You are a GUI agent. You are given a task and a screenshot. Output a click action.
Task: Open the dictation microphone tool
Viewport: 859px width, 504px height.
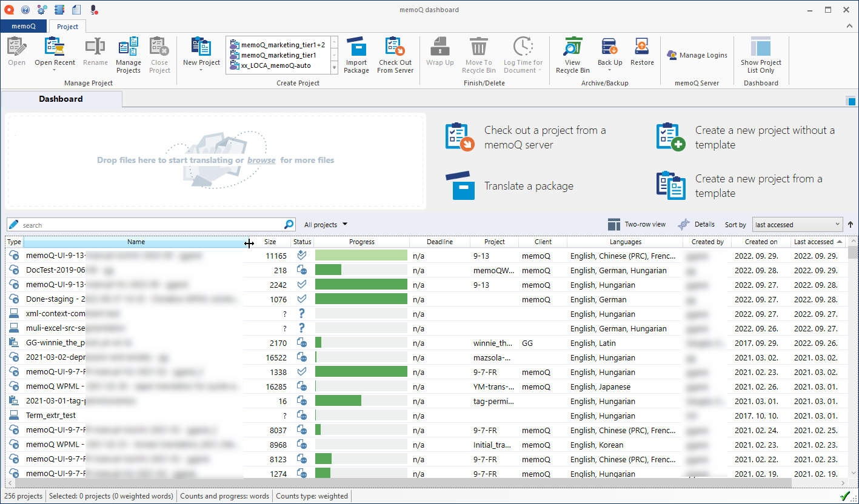[93, 9]
